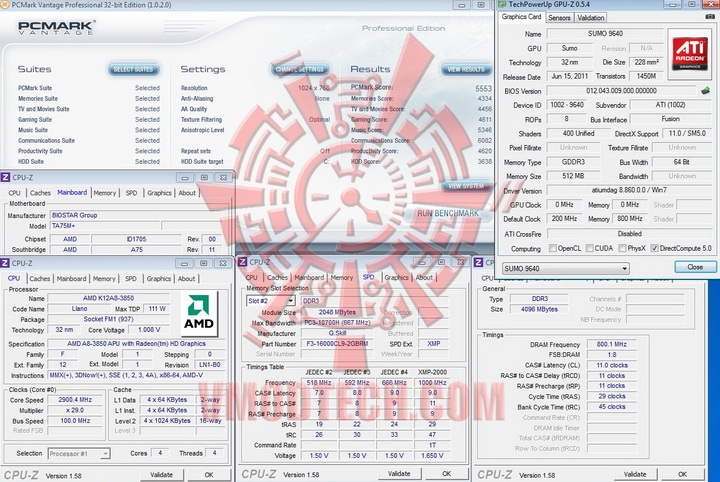Toggle the CUDA checkbox in GPU-Z

(590, 248)
